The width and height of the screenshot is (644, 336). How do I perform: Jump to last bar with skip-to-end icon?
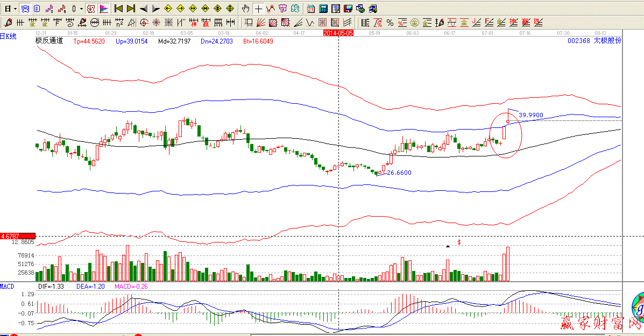pos(131,9)
